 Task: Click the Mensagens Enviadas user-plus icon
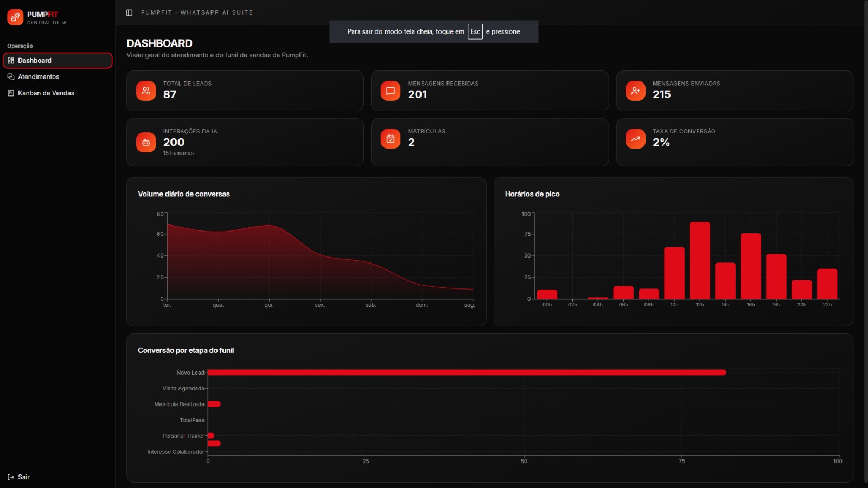point(635,91)
